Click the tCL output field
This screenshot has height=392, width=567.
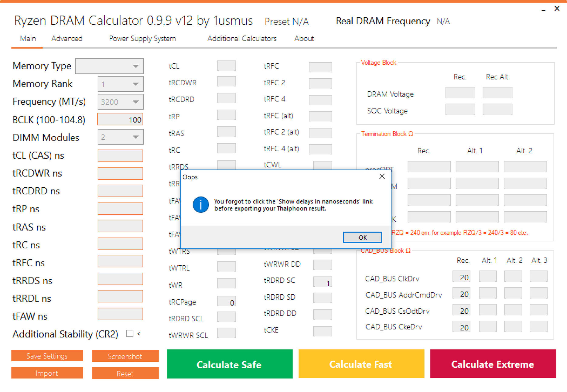pyautogui.click(x=227, y=66)
